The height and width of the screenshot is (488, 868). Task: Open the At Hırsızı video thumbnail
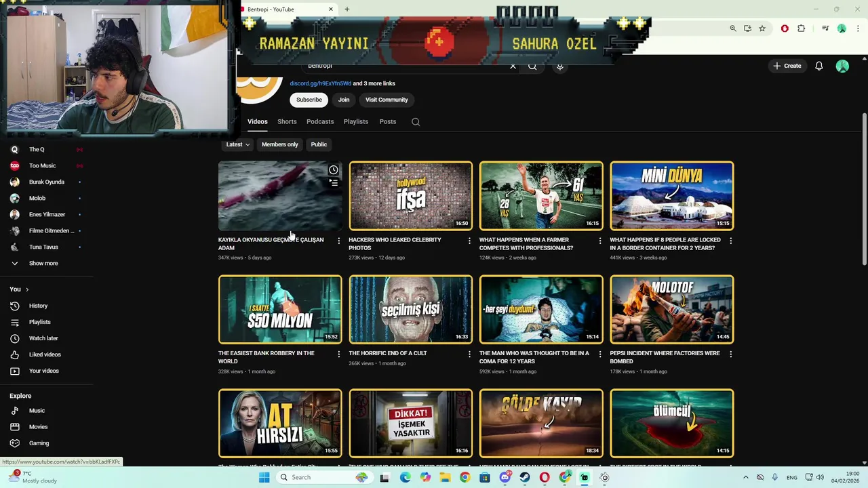(x=280, y=423)
